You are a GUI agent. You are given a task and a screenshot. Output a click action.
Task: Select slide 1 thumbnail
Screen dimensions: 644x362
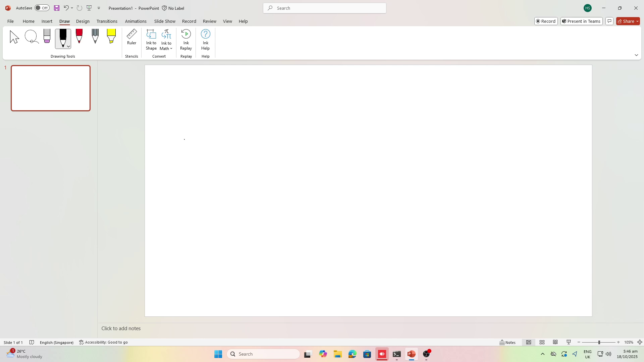click(x=51, y=88)
